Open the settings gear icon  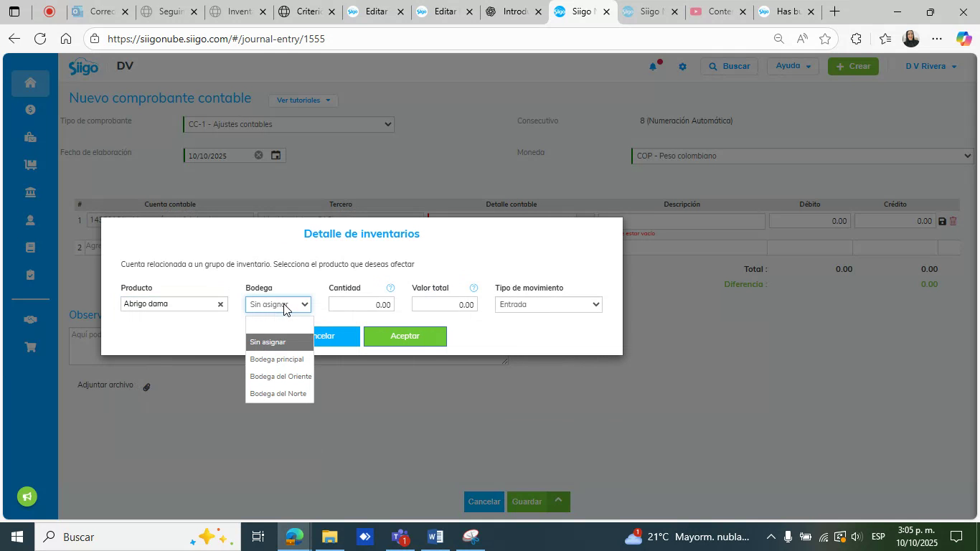(682, 66)
